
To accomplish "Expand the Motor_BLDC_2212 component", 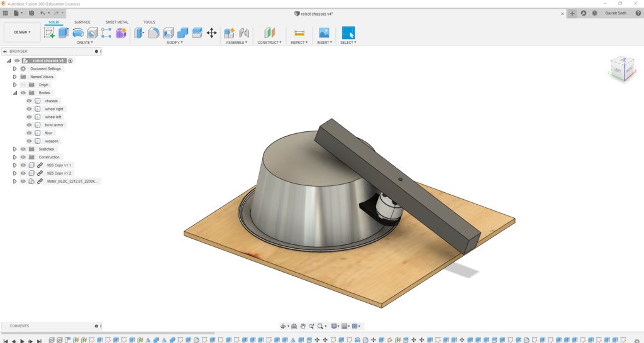I will point(15,181).
